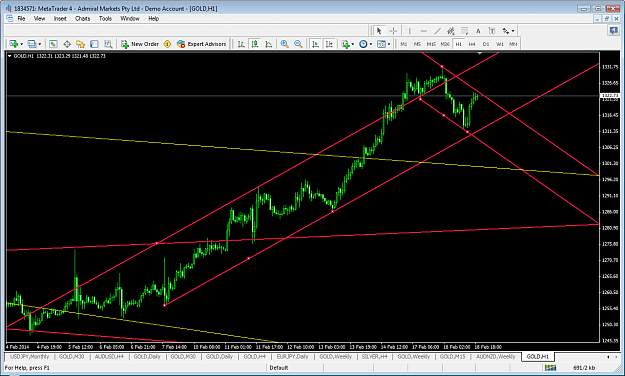Select the Horizontal Line drawing tool
The height and width of the screenshot is (376, 625).
coord(424,31)
